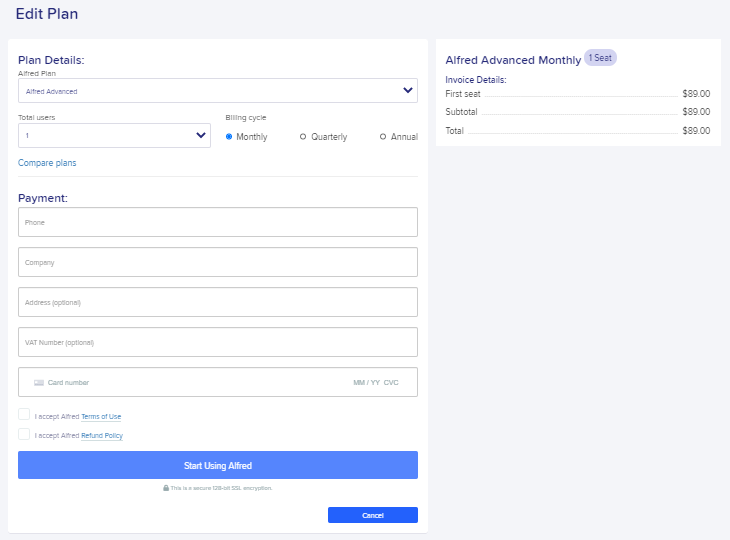The height and width of the screenshot is (540, 730).
Task: Click the First seat $89.00 amount
Action: pyautogui.click(x=696, y=94)
